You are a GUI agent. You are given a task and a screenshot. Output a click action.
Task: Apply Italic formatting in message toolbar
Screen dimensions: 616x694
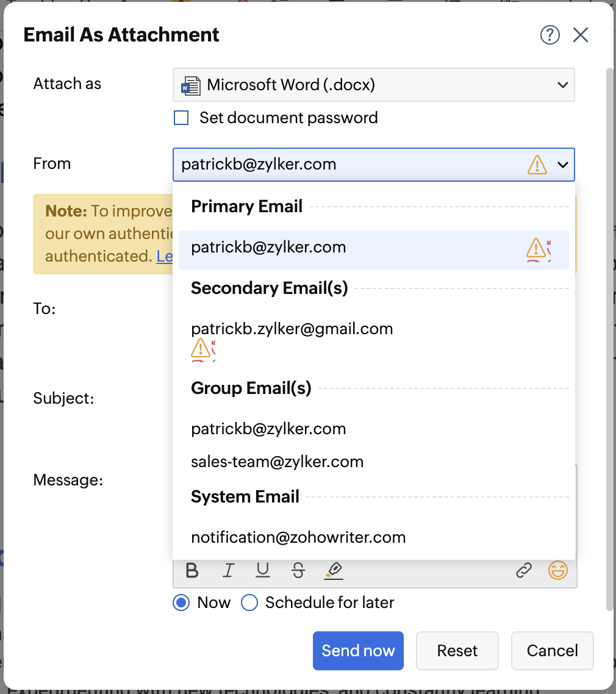tap(228, 571)
